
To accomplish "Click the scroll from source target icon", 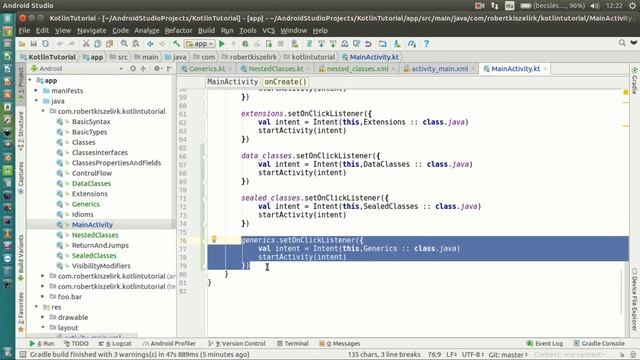I will pos(133,69).
